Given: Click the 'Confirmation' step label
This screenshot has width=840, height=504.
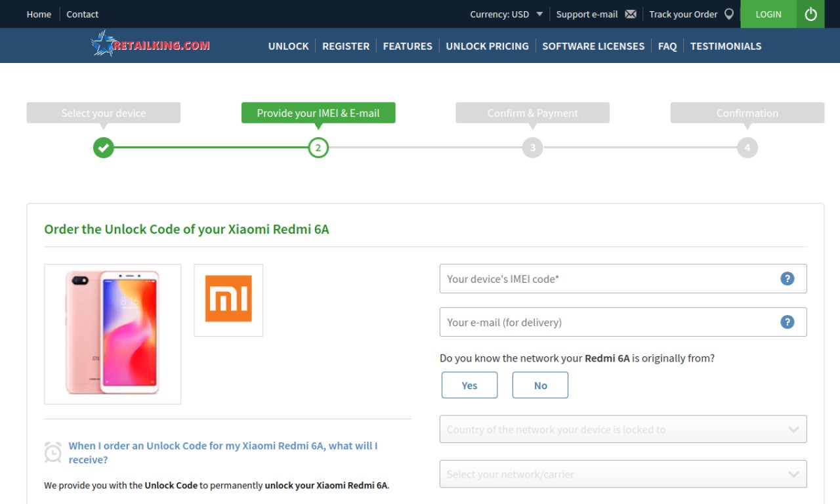Looking at the screenshot, I should tap(747, 113).
